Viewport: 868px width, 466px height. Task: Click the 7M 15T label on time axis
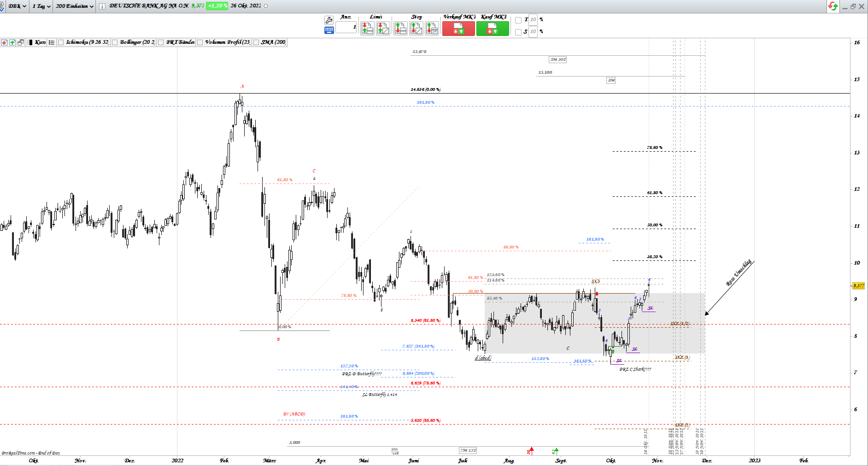tap(468, 450)
